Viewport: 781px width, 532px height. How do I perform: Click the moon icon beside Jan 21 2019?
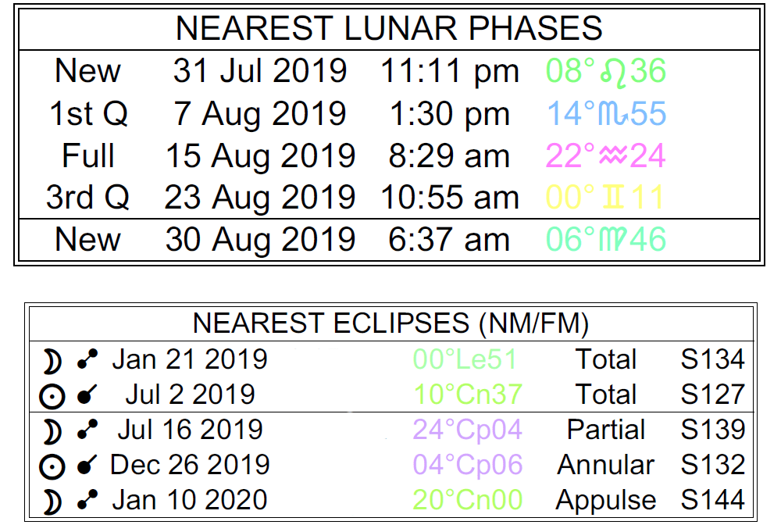pyautogui.click(x=52, y=359)
